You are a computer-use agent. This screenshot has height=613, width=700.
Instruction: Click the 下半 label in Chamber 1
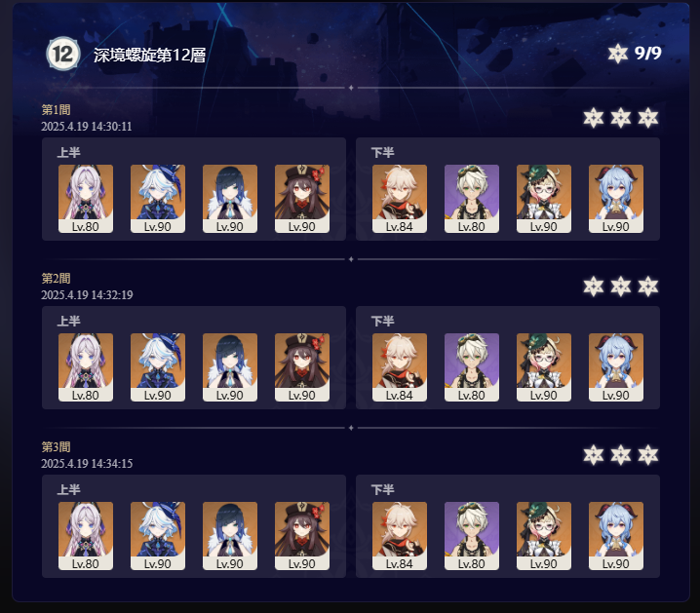tap(382, 153)
